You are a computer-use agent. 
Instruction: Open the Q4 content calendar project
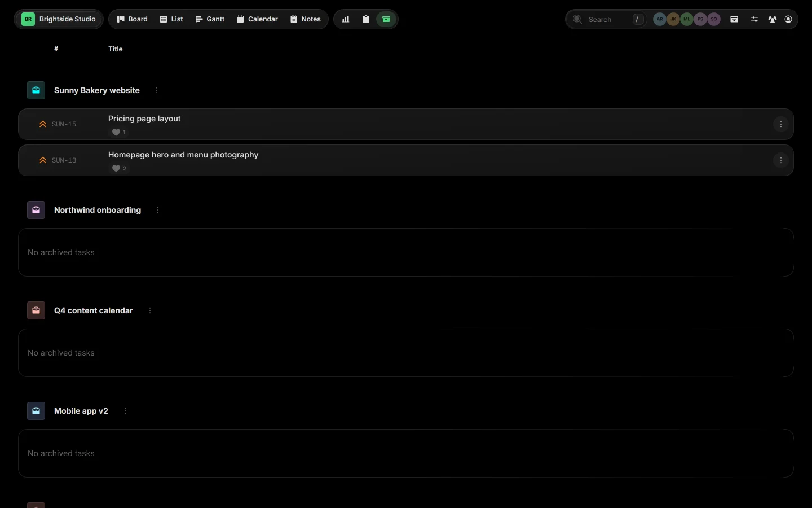[94, 310]
